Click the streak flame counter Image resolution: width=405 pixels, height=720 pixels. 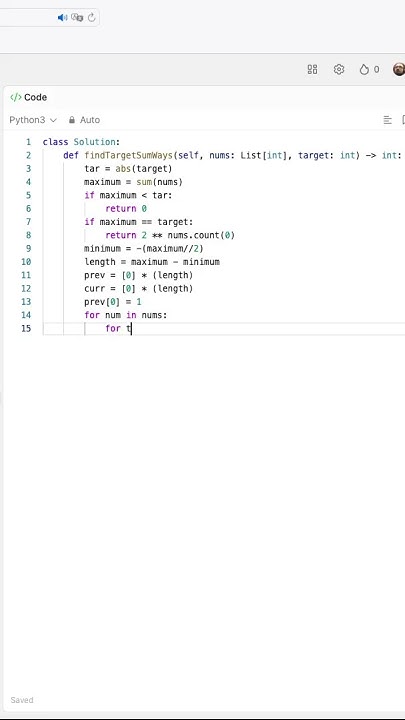click(x=370, y=69)
